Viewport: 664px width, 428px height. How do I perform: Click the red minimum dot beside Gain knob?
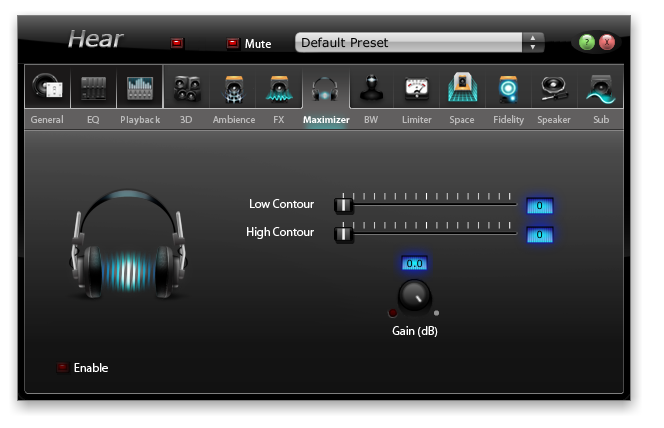(393, 313)
